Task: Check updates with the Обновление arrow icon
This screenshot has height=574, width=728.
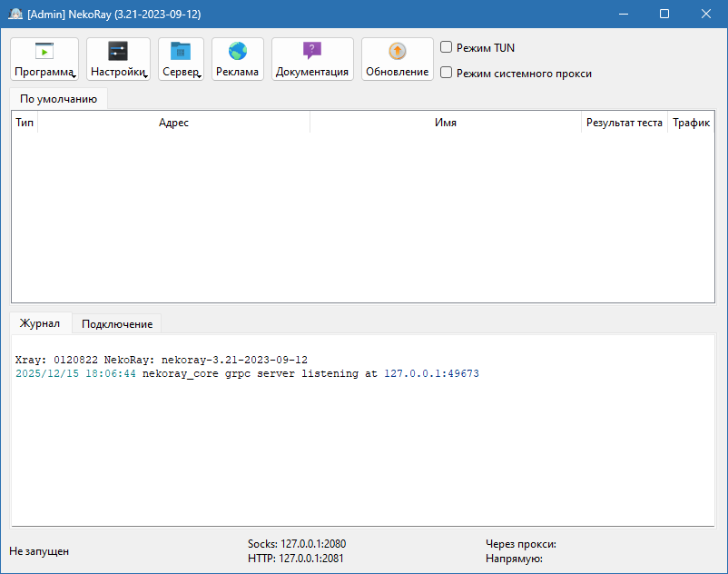Action: [x=396, y=49]
